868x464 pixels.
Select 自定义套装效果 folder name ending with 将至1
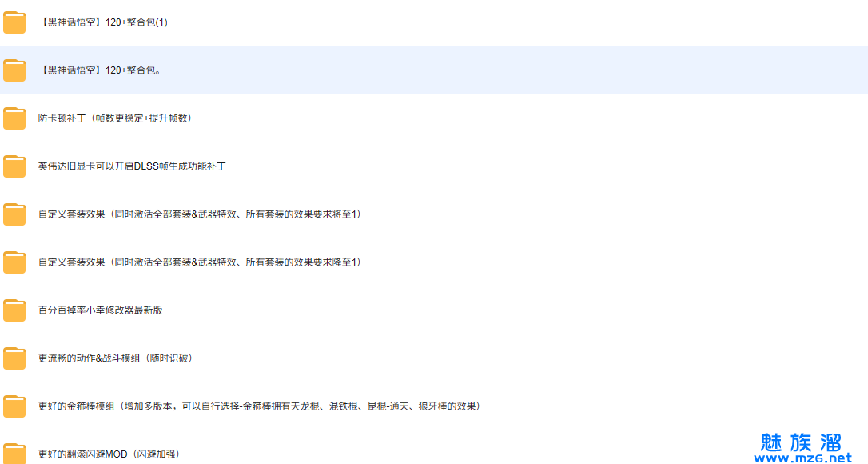coord(199,214)
